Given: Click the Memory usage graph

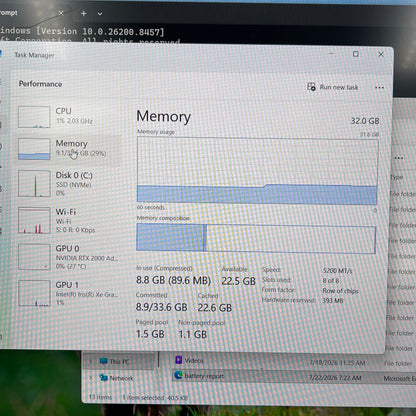Looking at the screenshot, I should (x=257, y=171).
